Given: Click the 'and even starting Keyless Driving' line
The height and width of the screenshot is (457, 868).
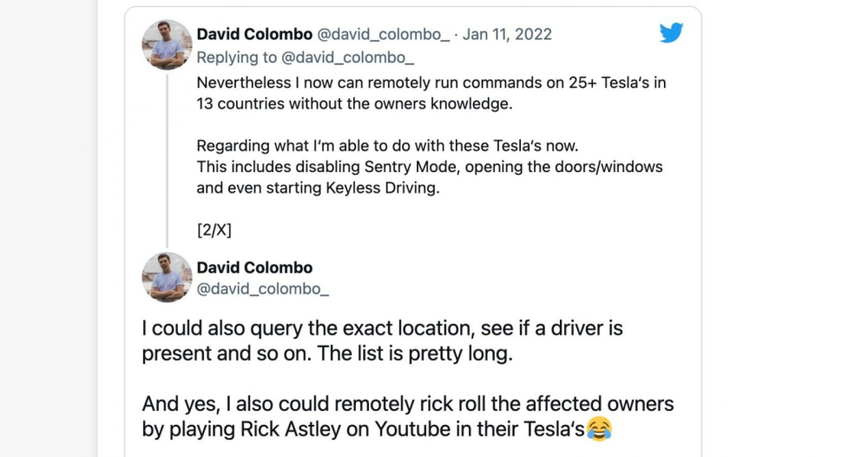Looking at the screenshot, I should point(318,188).
